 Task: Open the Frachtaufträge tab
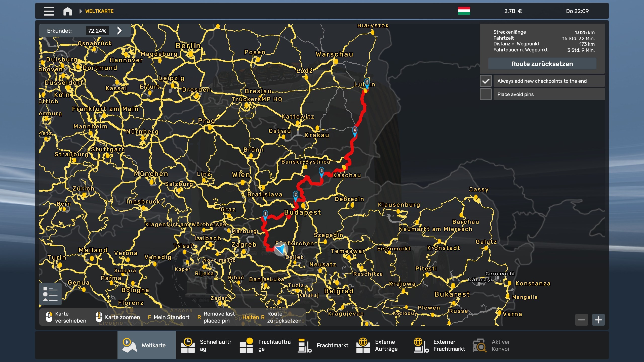(264, 345)
